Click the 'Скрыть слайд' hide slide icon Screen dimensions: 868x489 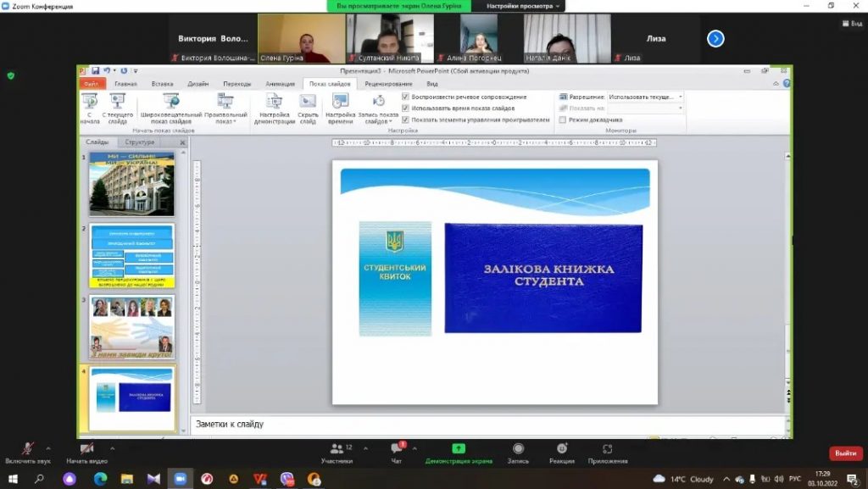point(308,103)
